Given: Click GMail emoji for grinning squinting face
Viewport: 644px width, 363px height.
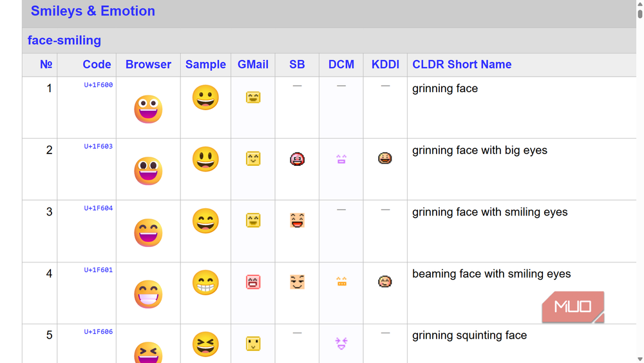Looking at the screenshot, I should pos(253,344).
